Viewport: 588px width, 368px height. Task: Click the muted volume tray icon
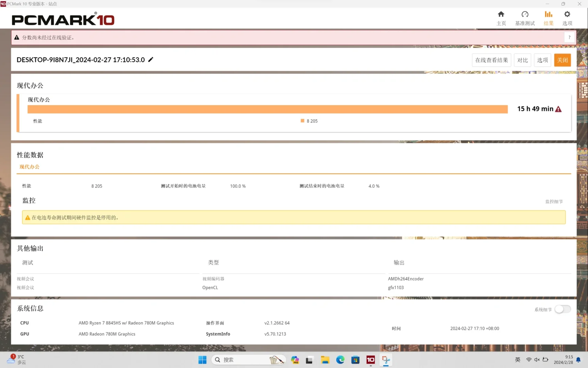click(x=537, y=360)
